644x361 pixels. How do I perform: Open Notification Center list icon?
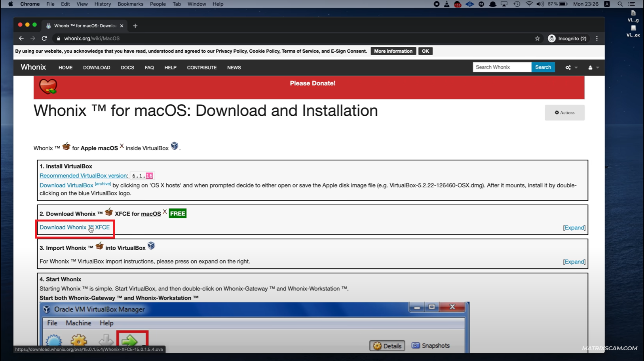point(632,4)
